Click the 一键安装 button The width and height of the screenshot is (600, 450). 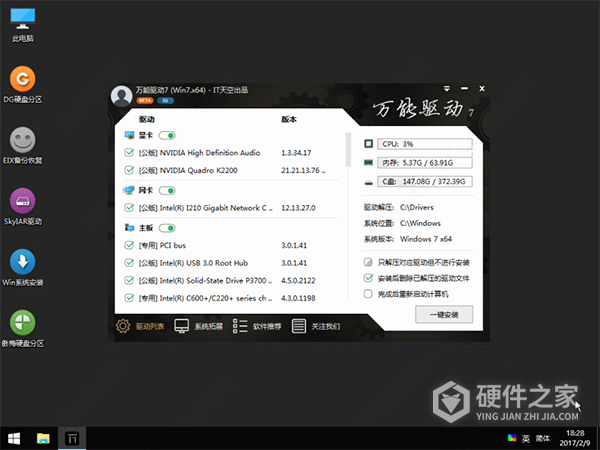[444, 315]
